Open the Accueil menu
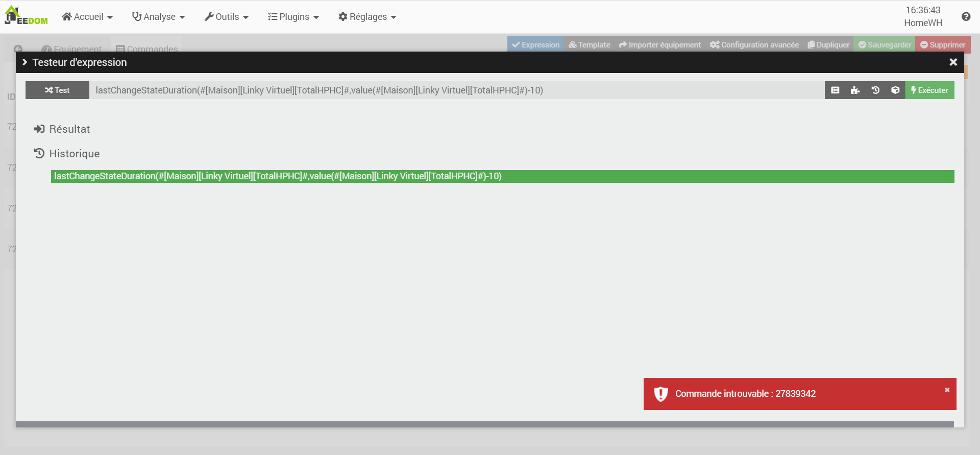 pos(87,17)
